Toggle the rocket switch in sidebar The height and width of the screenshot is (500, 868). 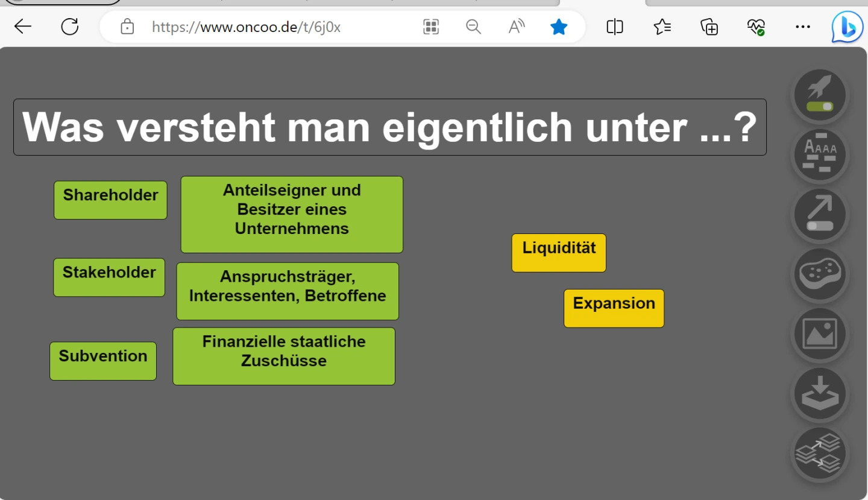[820, 96]
